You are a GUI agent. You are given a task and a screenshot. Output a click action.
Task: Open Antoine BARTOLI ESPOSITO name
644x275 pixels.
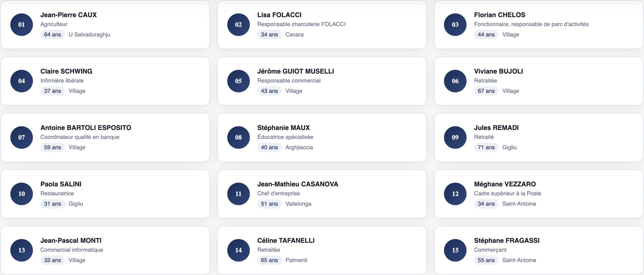pos(86,128)
